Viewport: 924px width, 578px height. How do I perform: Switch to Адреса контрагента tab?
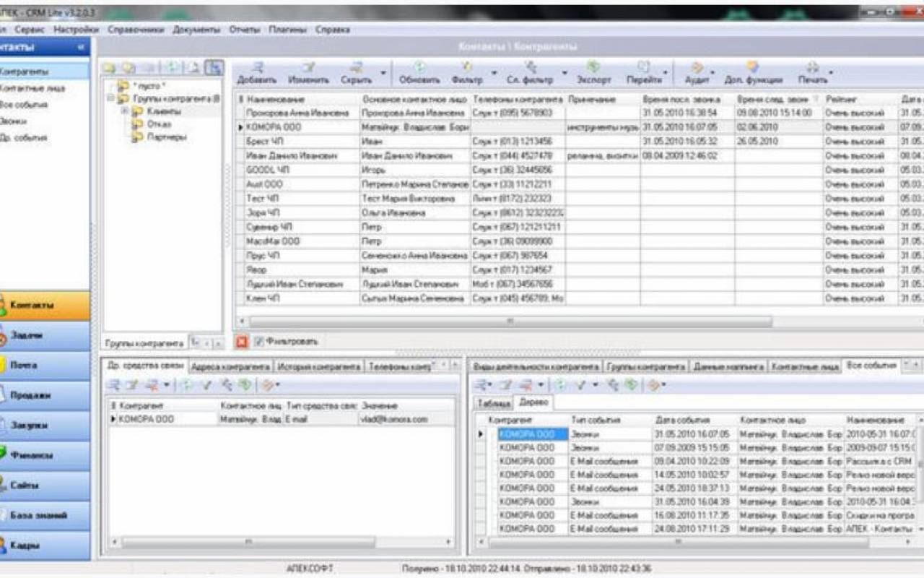click(x=231, y=366)
